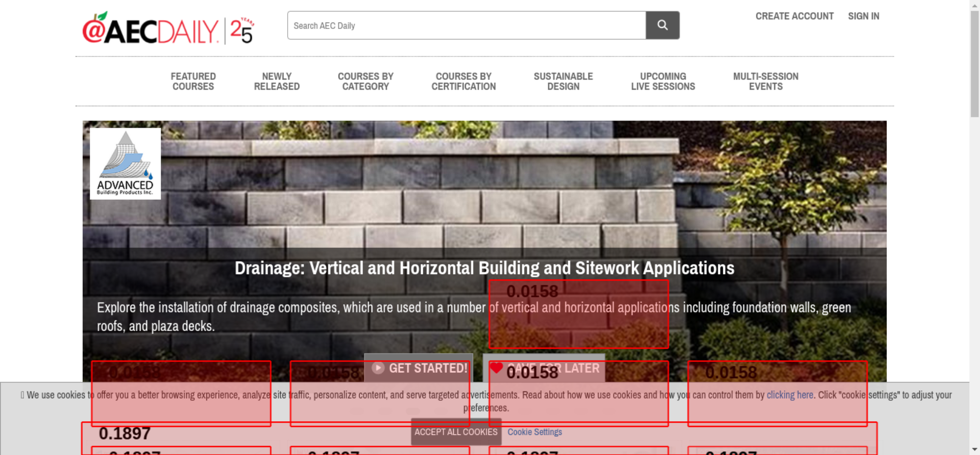Click the Sign In link

coord(863,16)
